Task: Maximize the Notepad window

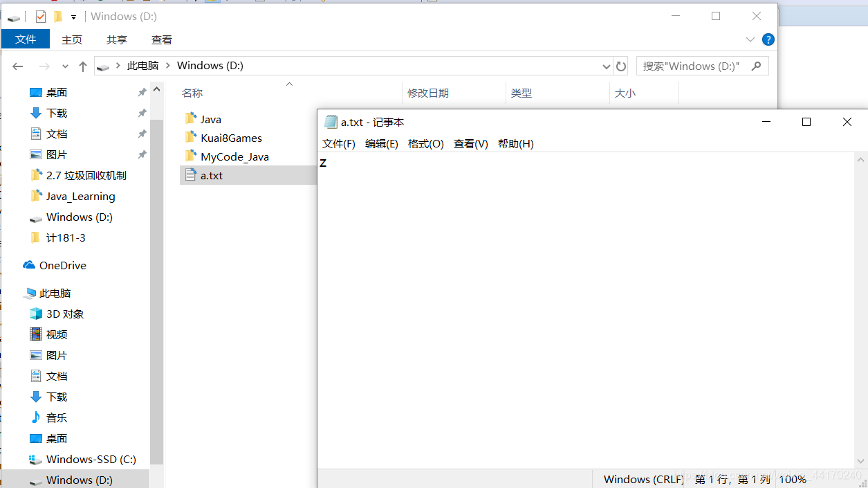Action: [806, 122]
